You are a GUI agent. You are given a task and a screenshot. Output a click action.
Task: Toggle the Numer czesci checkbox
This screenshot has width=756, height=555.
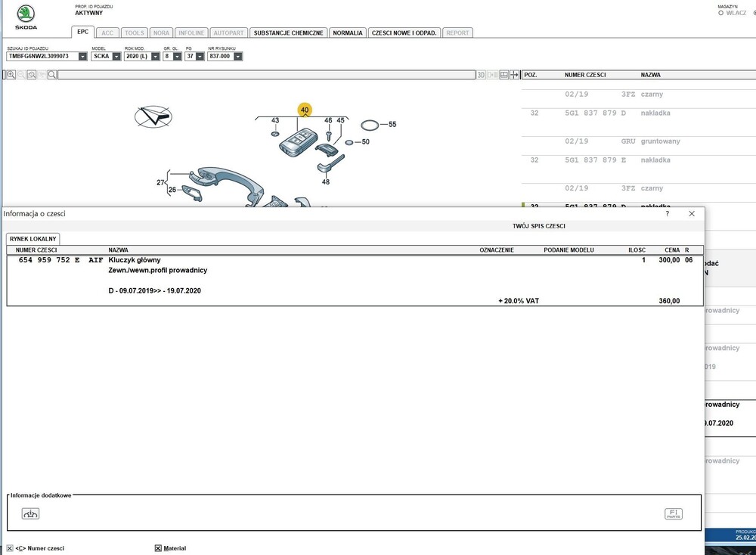10,548
